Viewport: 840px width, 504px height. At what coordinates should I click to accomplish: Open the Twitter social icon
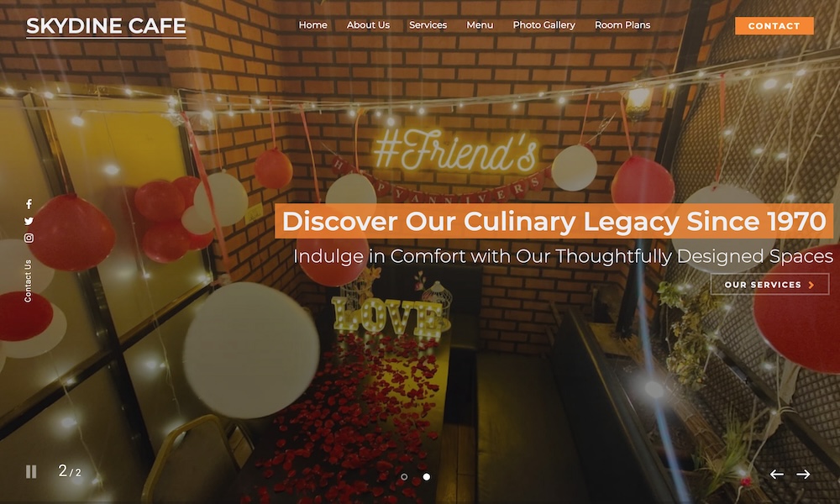(x=29, y=221)
